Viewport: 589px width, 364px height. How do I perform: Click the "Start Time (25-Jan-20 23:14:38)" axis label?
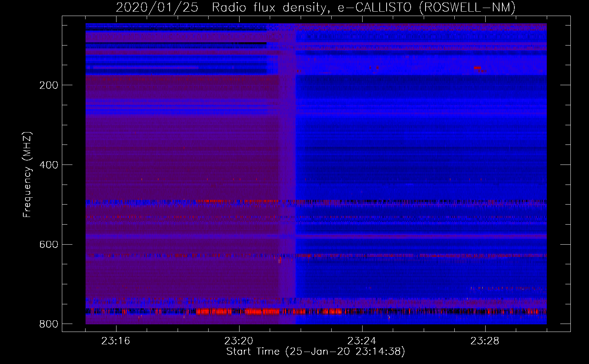316,352
